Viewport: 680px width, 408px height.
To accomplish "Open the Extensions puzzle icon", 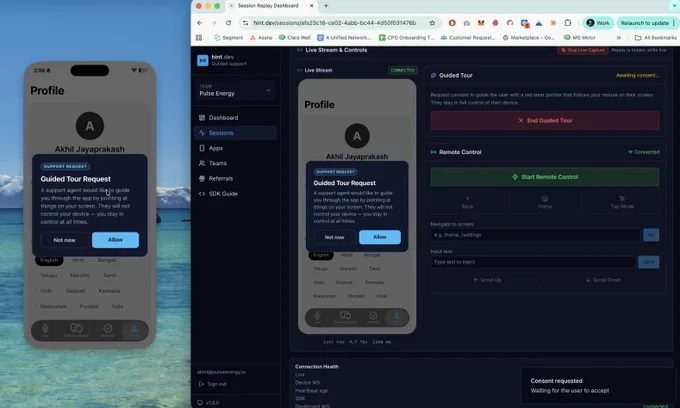I will point(567,23).
